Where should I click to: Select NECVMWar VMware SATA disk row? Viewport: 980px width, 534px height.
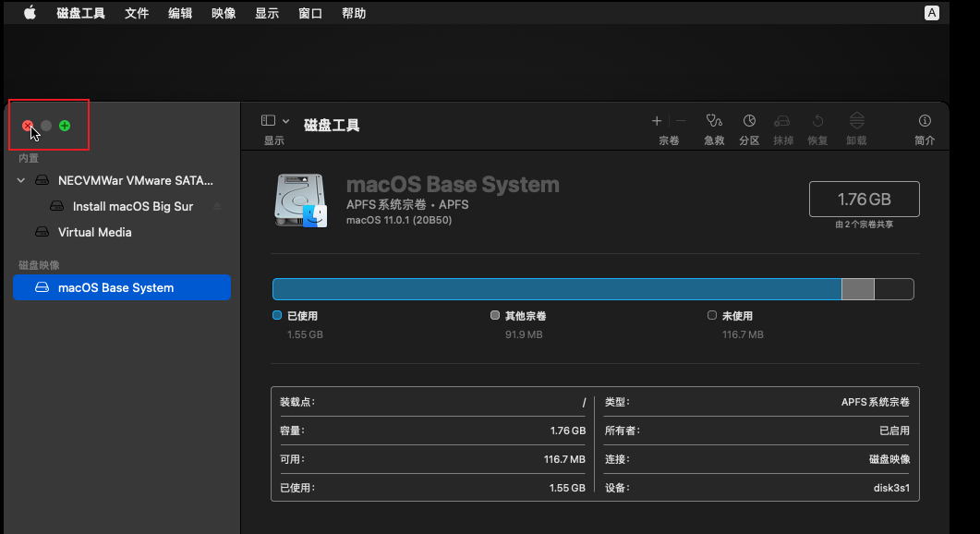122,180
